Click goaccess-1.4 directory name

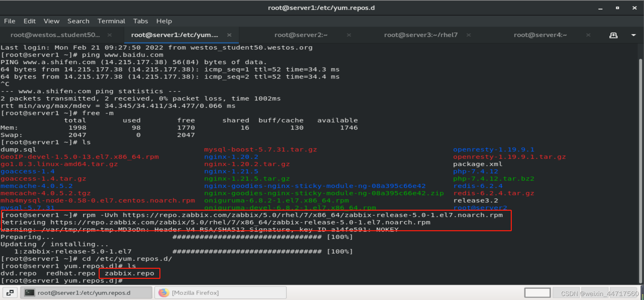[28, 171]
